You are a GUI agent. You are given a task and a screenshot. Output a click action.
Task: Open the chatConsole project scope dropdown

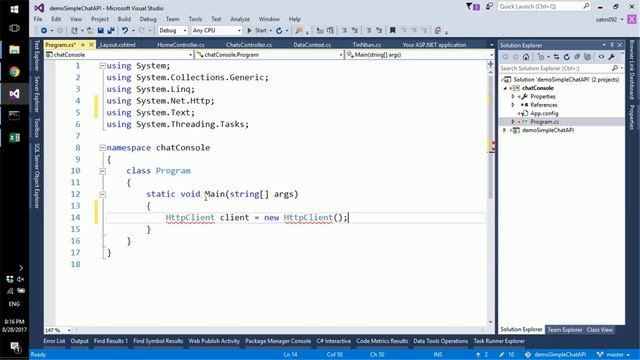pyautogui.click(x=119, y=55)
